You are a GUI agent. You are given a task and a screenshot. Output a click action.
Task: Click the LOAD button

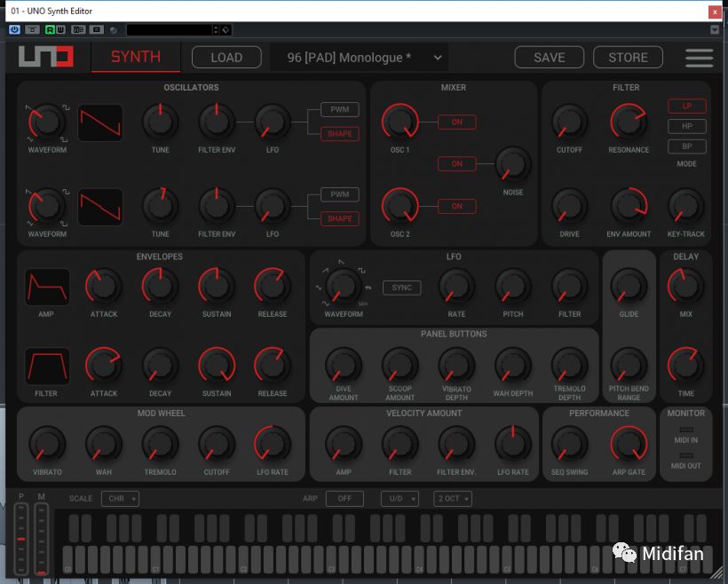[x=226, y=58]
